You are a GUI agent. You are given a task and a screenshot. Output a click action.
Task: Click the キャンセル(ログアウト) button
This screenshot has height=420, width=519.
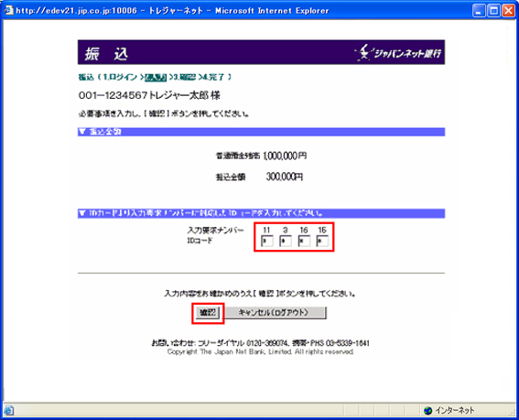pos(274,312)
